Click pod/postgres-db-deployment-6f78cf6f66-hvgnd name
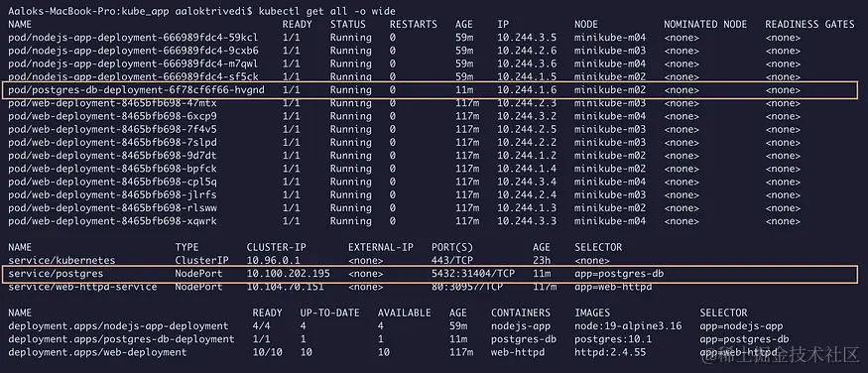Viewport: 868px width, 373px height. coord(136,89)
